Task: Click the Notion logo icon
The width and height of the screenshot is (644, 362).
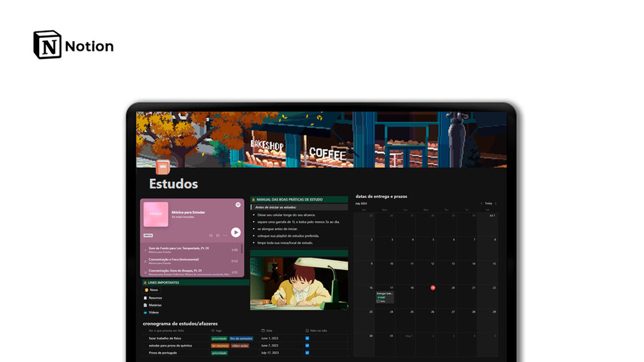Action: tap(47, 45)
